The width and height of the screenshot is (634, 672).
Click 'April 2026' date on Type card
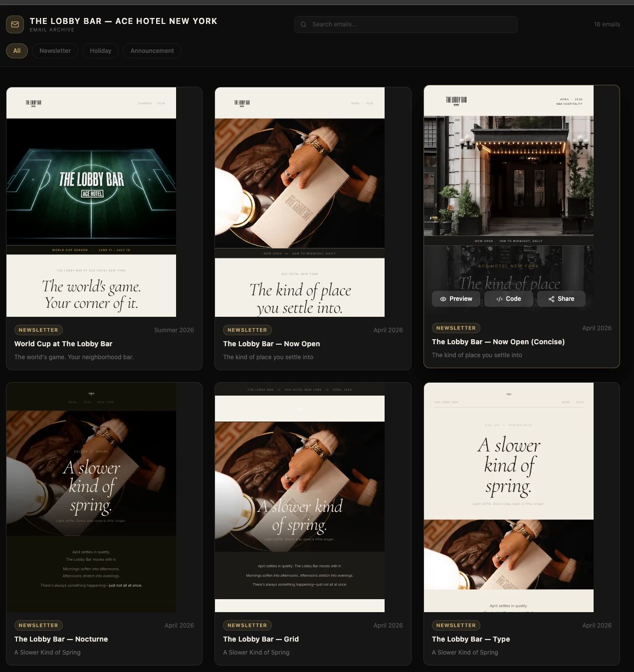[x=597, y=626]
